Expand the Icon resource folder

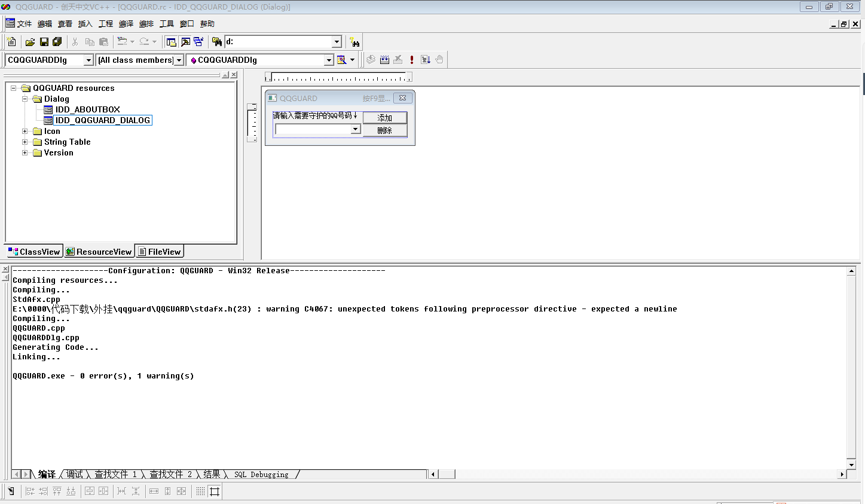pos(25,132)
